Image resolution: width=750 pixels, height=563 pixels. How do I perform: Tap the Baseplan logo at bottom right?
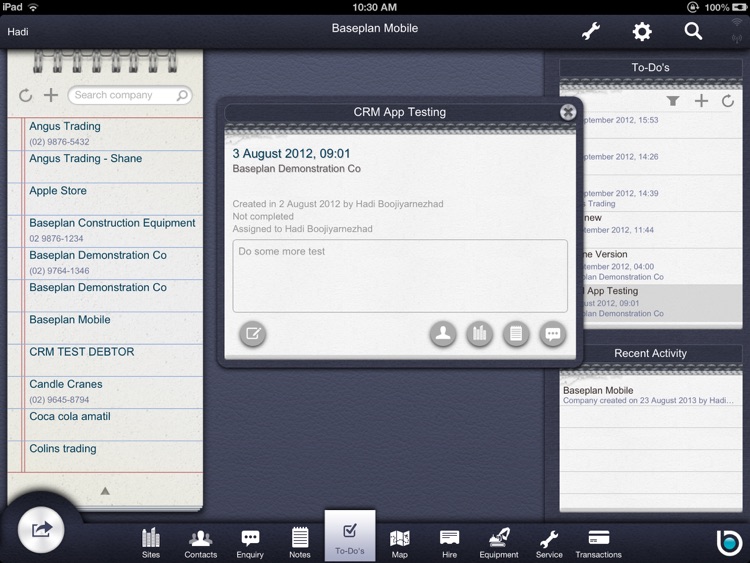[729, 542]
